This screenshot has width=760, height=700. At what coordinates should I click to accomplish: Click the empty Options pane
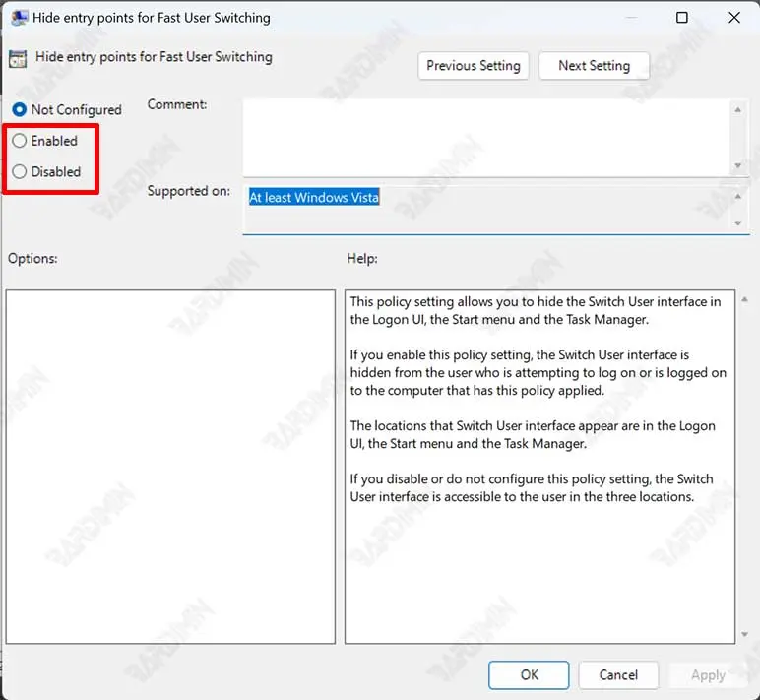tap(170, 467)
